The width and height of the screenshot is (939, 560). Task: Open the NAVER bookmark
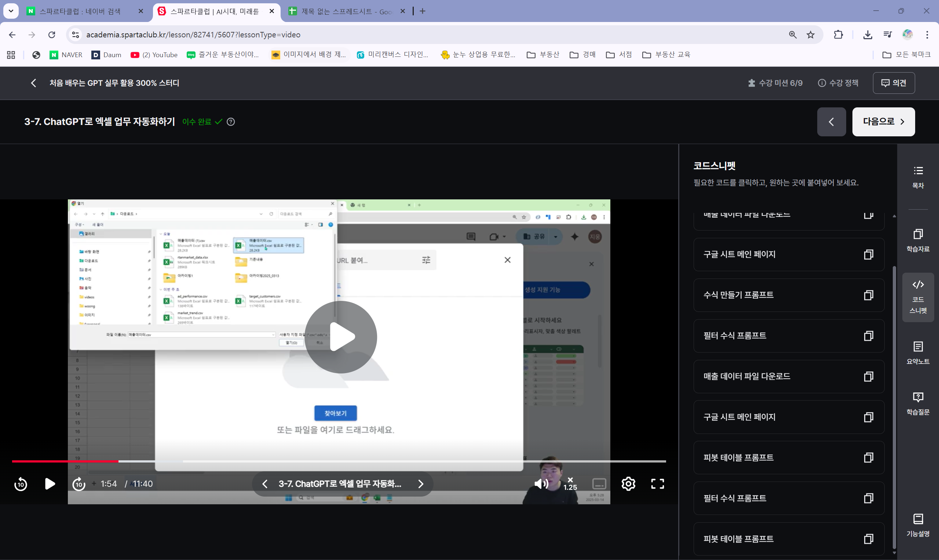point(66,55)
